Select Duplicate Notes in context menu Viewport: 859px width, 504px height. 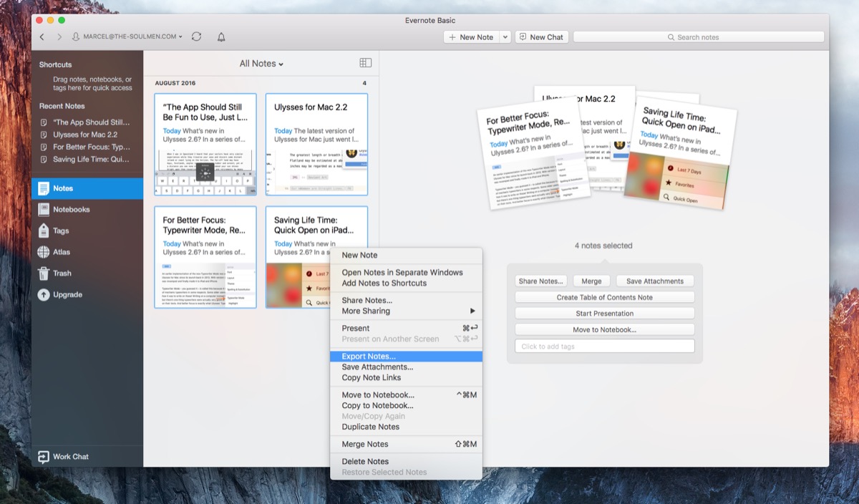pos(370,427)
